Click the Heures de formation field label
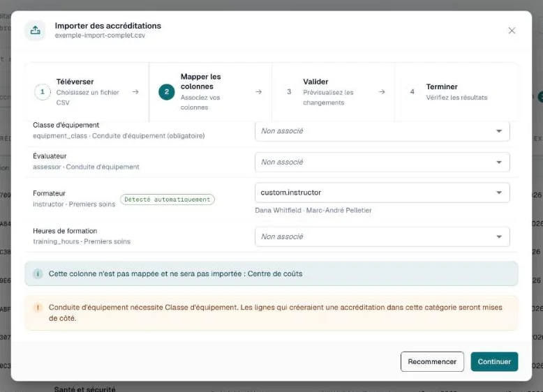Screen dimensions: 543x392 click(65, 231)
